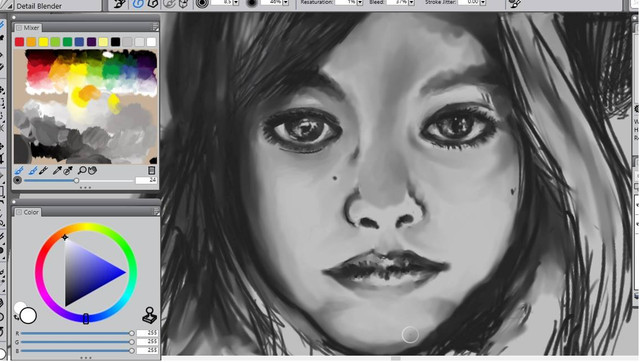Clear the Mixer pad with trash icon
The height and width of the screenshot is (362, 640).
coord(151,170)
